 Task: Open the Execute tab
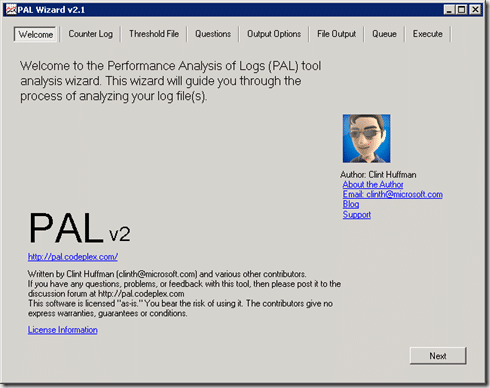(427, 34)
